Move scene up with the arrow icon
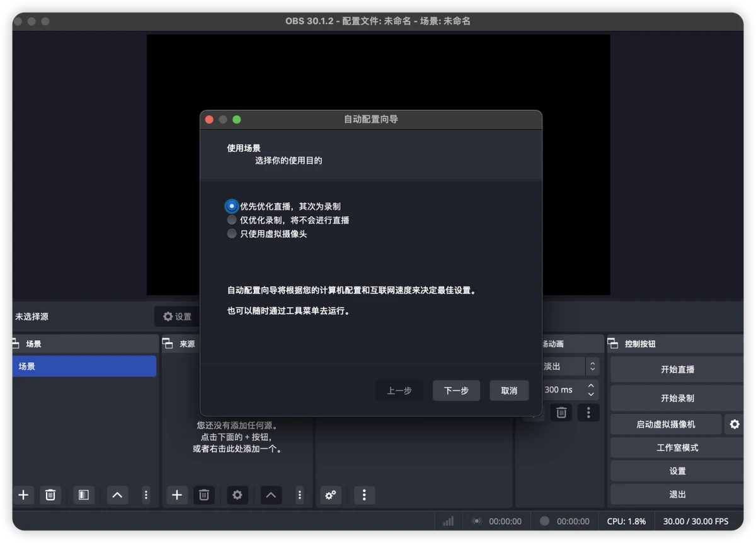The width and height of the screenshot is (756, 543). pos(117,495)
